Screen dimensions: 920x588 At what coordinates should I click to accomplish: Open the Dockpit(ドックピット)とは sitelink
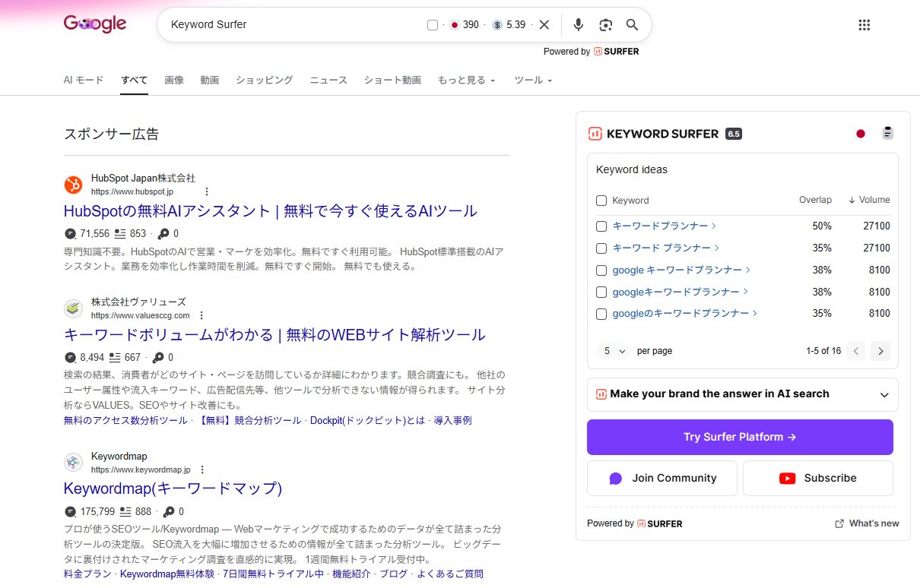click(367, 420)
